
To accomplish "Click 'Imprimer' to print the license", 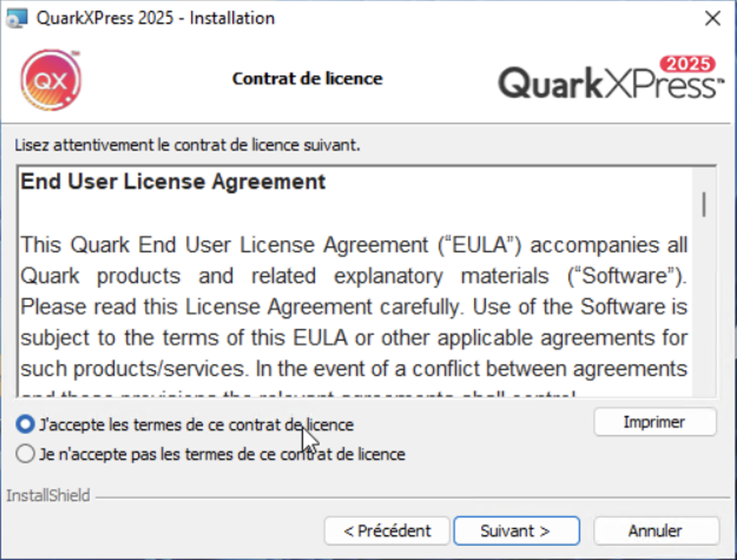I will click(654, 421).
